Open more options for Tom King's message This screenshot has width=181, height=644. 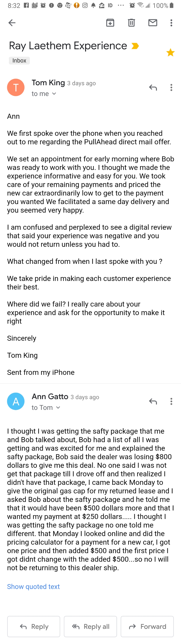(x=171, y=88)
